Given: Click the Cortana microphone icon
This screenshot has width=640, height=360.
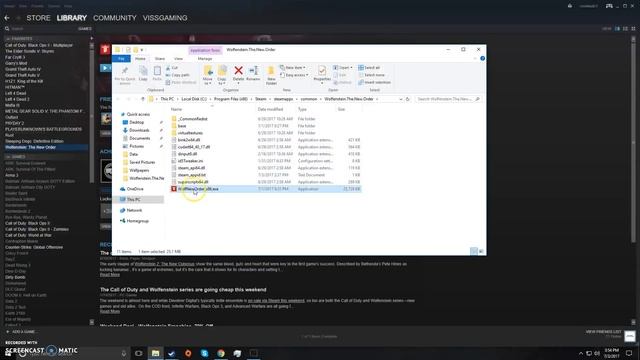Looking at the screenshot, I should point(124,353).
